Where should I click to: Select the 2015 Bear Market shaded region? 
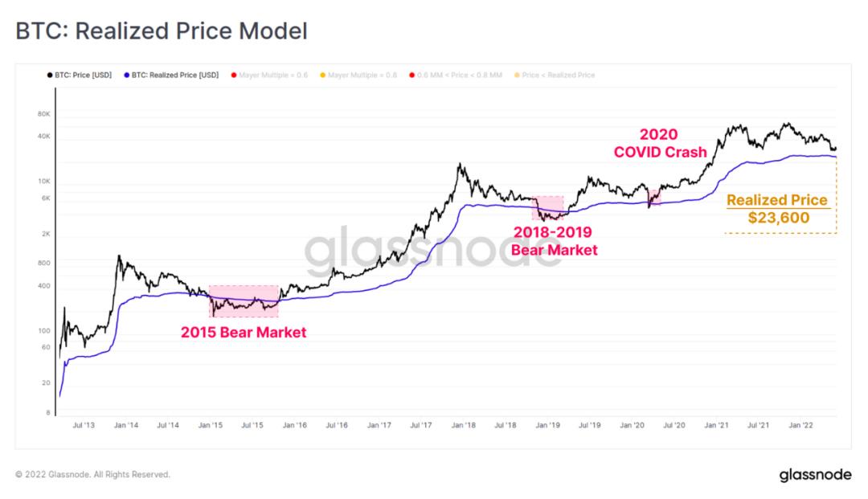[x=244, y=301]
